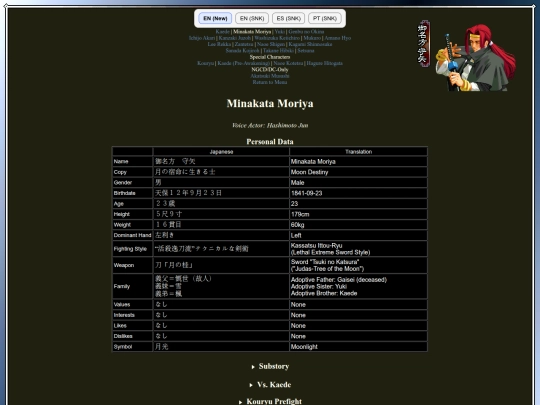Select the Kassatsu Ittou-Ryu fighting style cell

tap(359, 249)
